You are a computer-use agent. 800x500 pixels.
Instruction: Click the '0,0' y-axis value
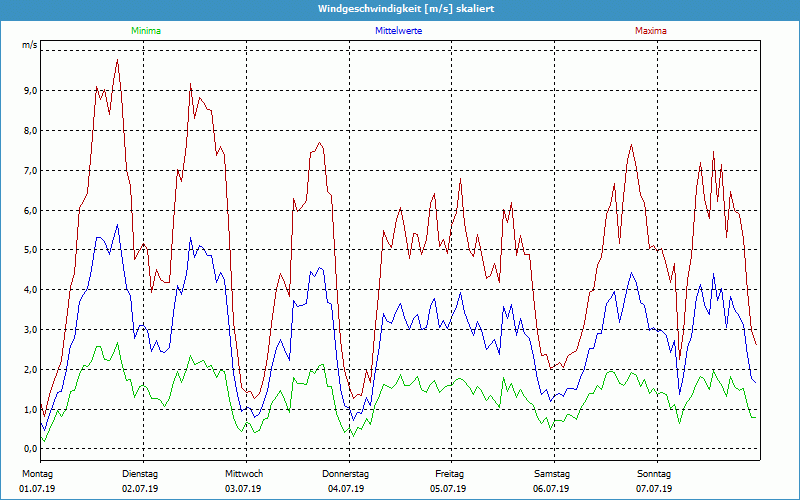(x=30, y=449)
